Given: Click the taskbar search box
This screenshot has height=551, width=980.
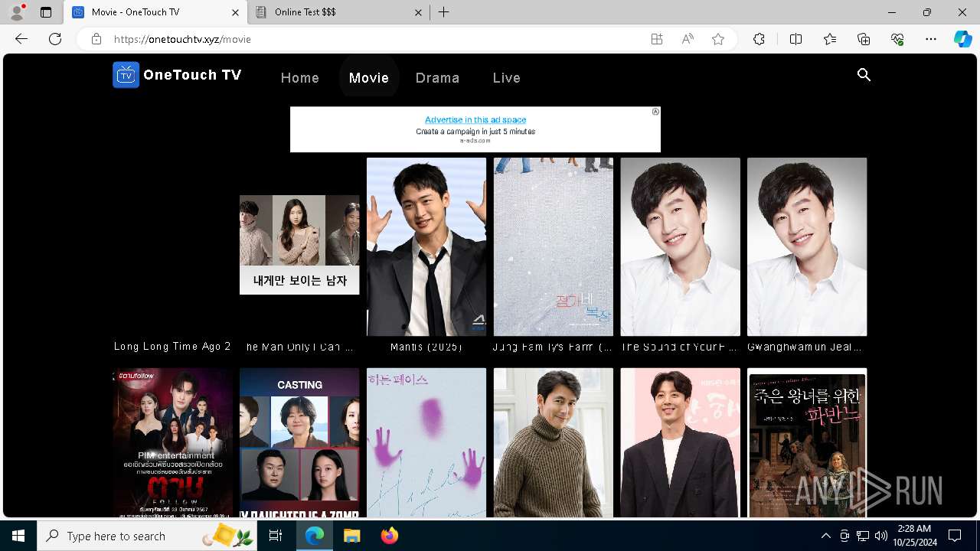Looking at the screenshot, I should click(147, 536).
